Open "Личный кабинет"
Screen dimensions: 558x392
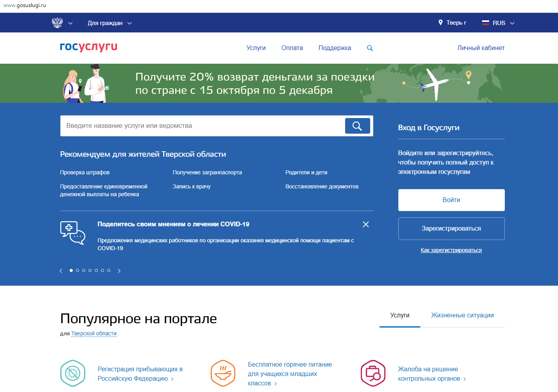[481, 48]
